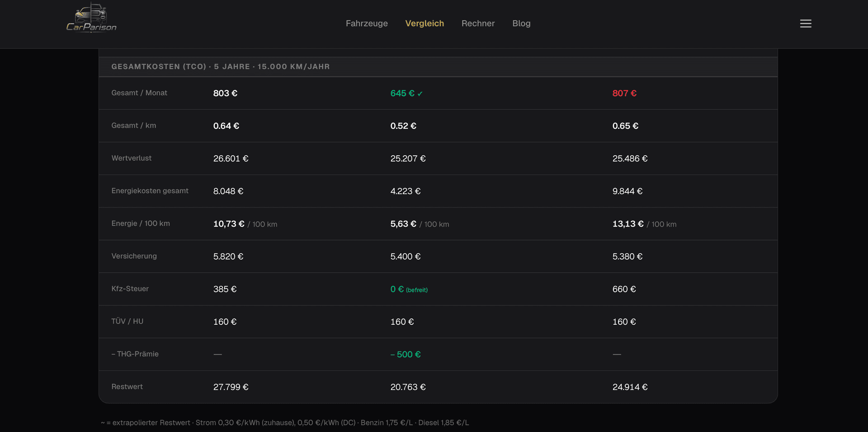Select the Restwert row label
Viewport: 868px width, 432px height.
click(127, 387)
